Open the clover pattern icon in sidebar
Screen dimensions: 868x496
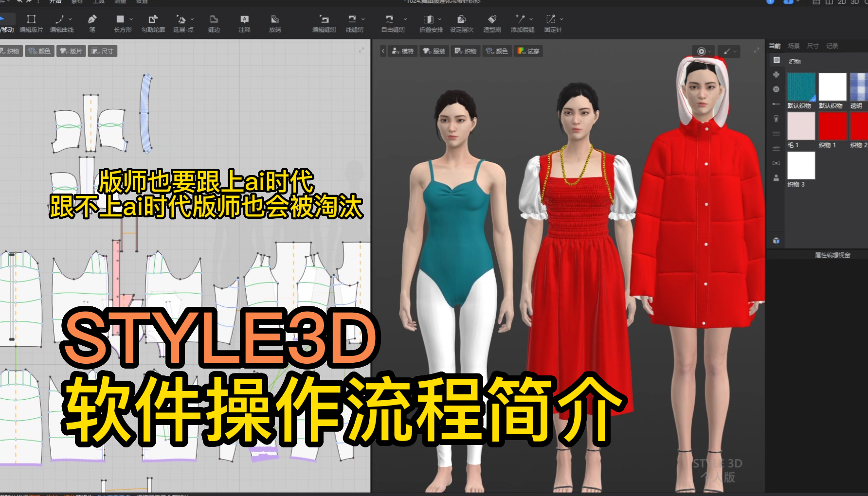[x=777, y=74]
